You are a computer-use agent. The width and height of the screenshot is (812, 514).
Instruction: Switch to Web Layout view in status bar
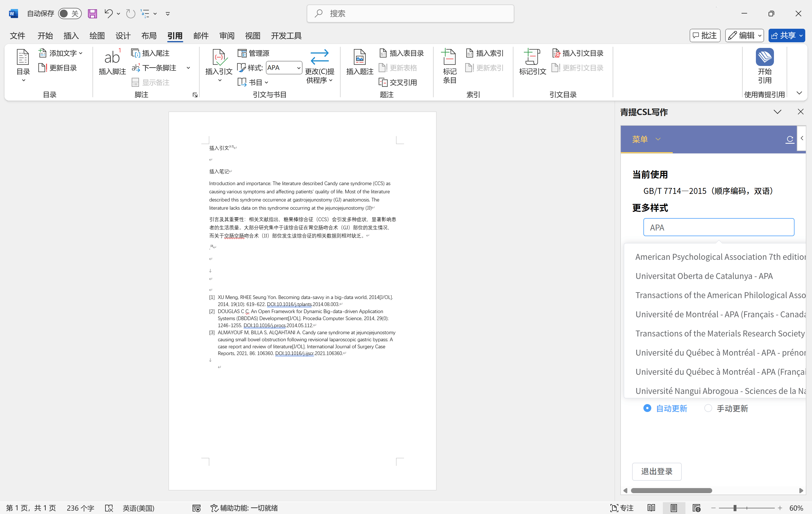coord(696,508)
